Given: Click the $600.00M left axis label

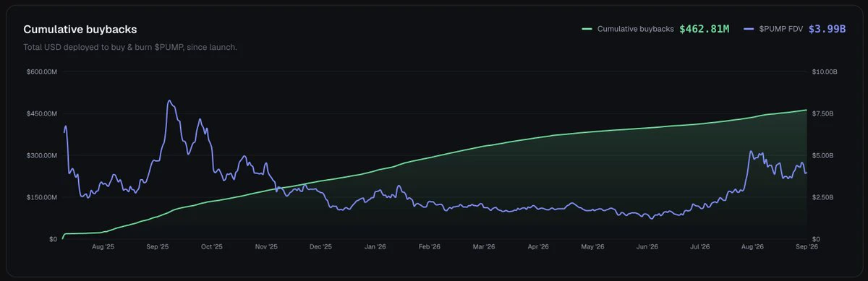Looking at the screenshot, I should coord(42,72).
